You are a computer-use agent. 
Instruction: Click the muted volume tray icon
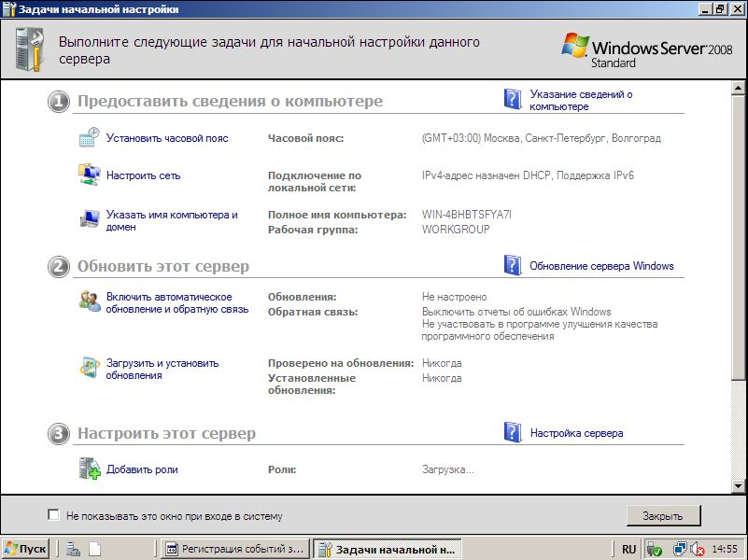pyautogui.click(x=698, y=550)
